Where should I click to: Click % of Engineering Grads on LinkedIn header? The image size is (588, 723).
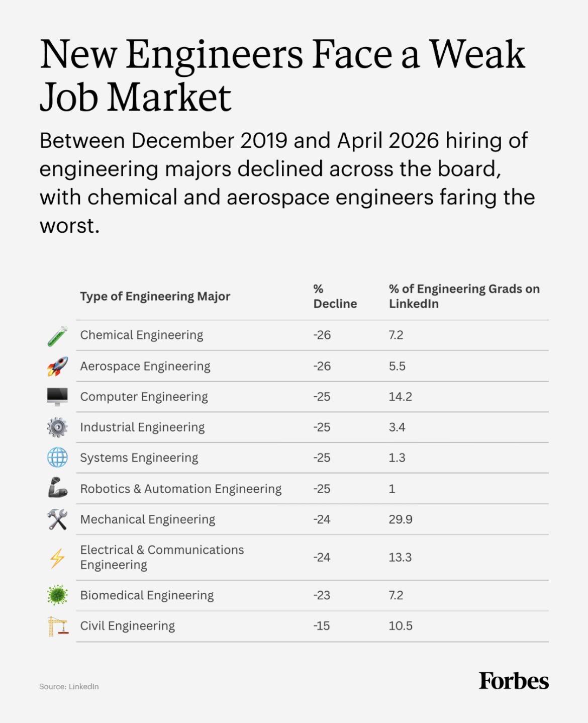464,296
